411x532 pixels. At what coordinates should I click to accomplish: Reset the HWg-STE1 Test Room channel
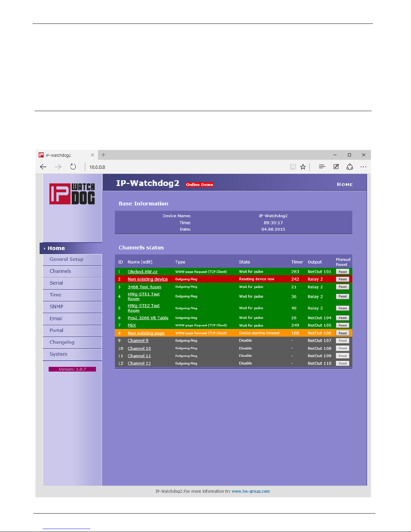[343, 297]
